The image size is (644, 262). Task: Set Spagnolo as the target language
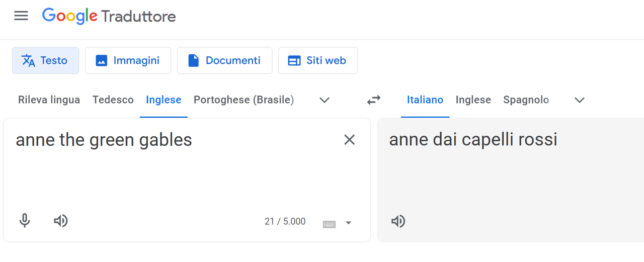point(526,100)
